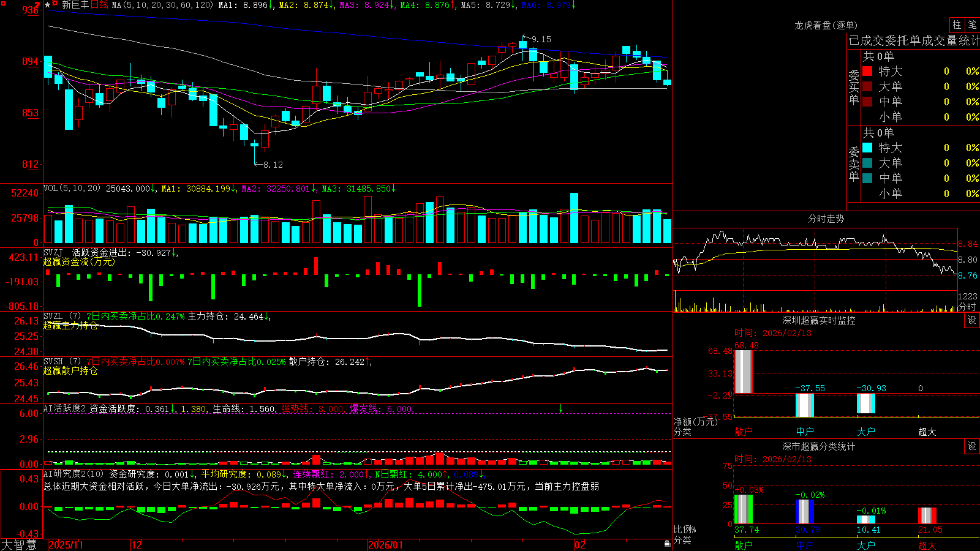Click teal 大单 swatch under 委卖单

[x=867, y=163]
